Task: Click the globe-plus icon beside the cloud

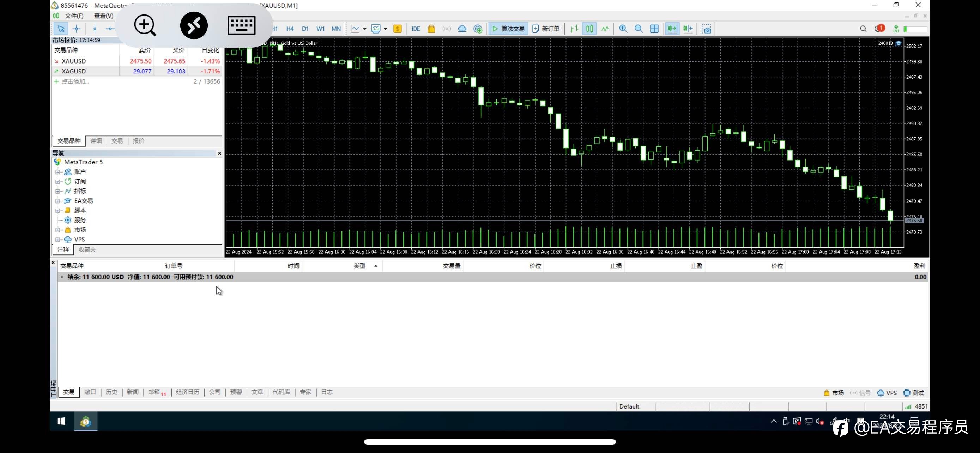Action: [478, 29]
